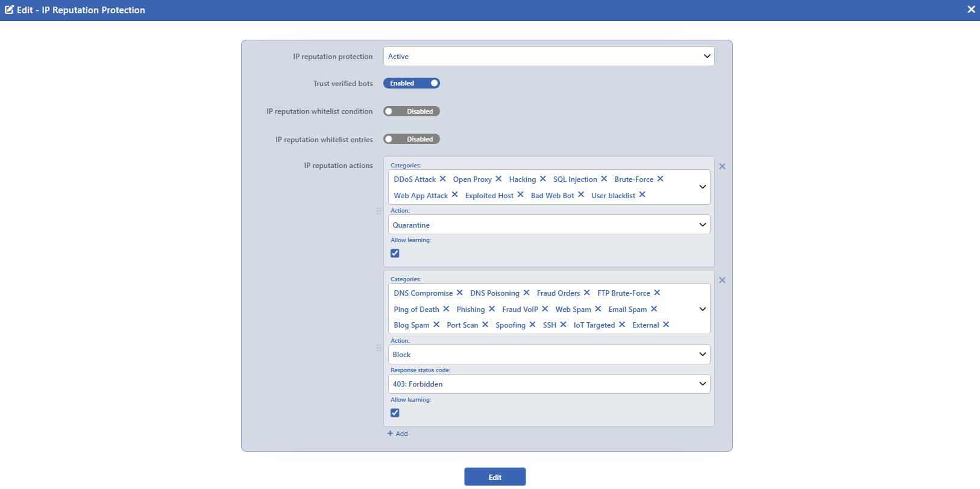The height and width of the screenshot is (489, 980).
Task: Open the 403: Forbidden status code dropdown
Action: coord(549,384)
